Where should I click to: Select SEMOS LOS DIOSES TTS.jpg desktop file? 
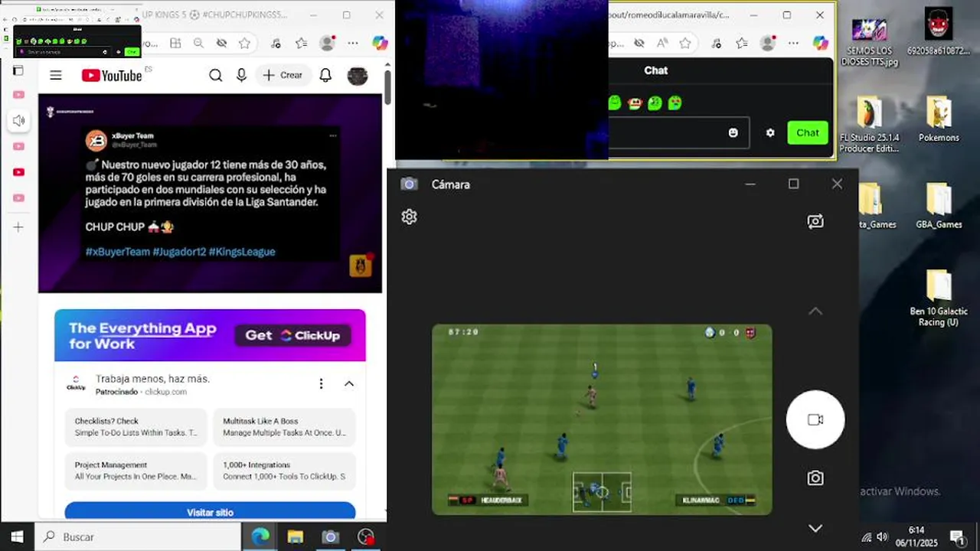pyautogui.click(x=869, y=41)
